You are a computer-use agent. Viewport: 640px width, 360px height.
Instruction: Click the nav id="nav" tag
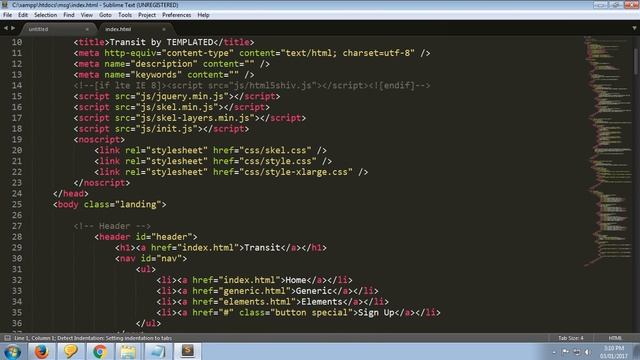(x=151, y=258)
